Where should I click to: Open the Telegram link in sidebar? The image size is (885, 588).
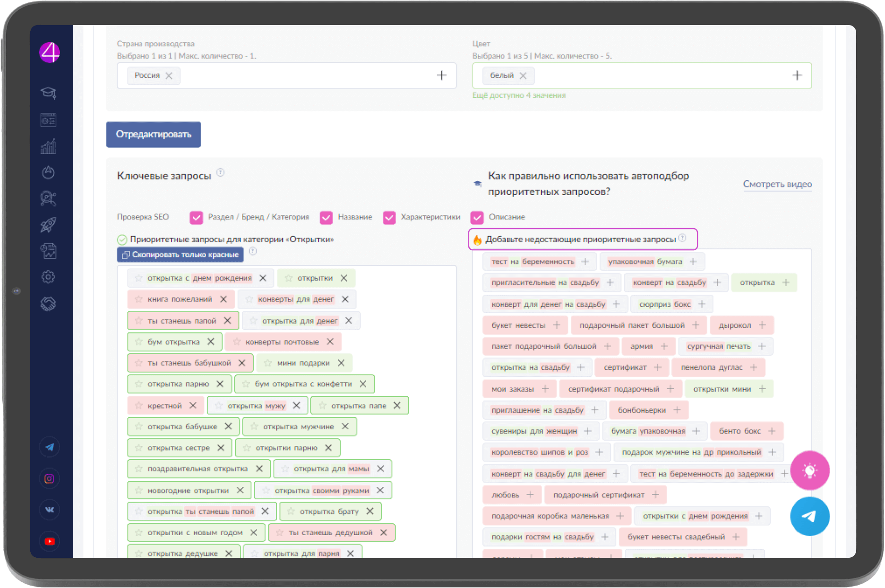49,447
